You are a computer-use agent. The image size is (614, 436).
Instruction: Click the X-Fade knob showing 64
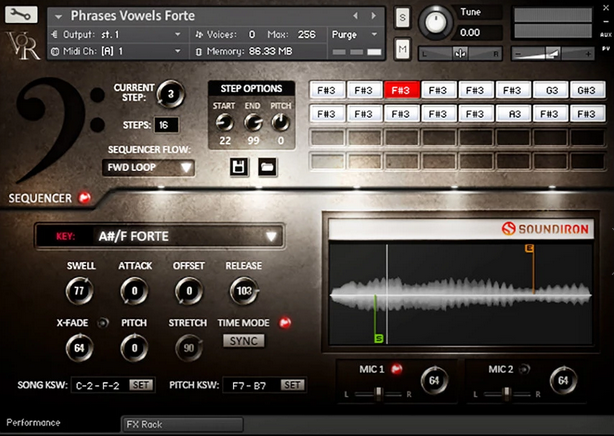79,348
